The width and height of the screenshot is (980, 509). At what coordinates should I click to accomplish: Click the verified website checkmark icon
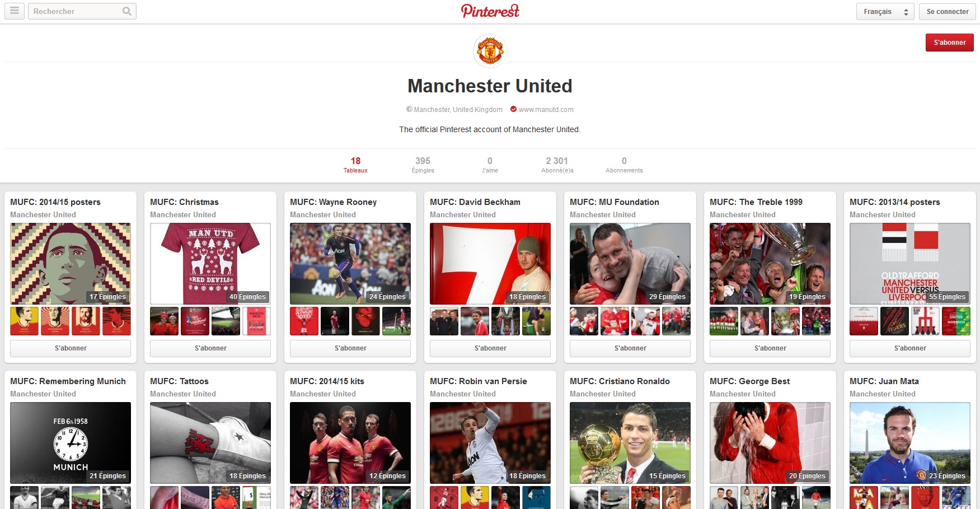513,109
